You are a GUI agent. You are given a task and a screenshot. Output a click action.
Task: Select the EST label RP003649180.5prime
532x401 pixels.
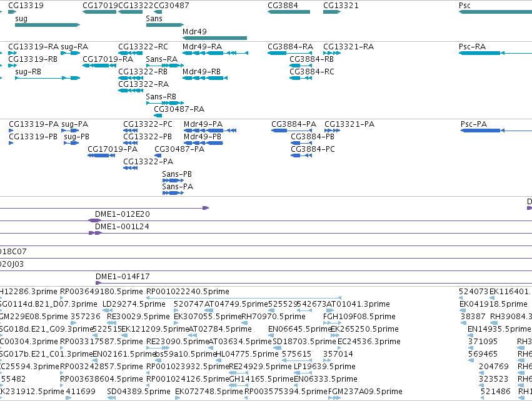pyautogui.click(x=101, y=292)
